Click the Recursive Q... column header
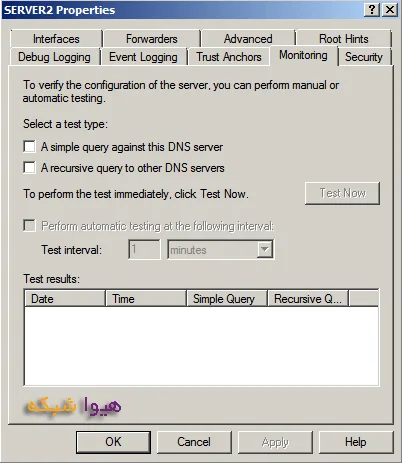Image resolution: width=402 pixels, height=463 pixels. (x=308, y=299)
